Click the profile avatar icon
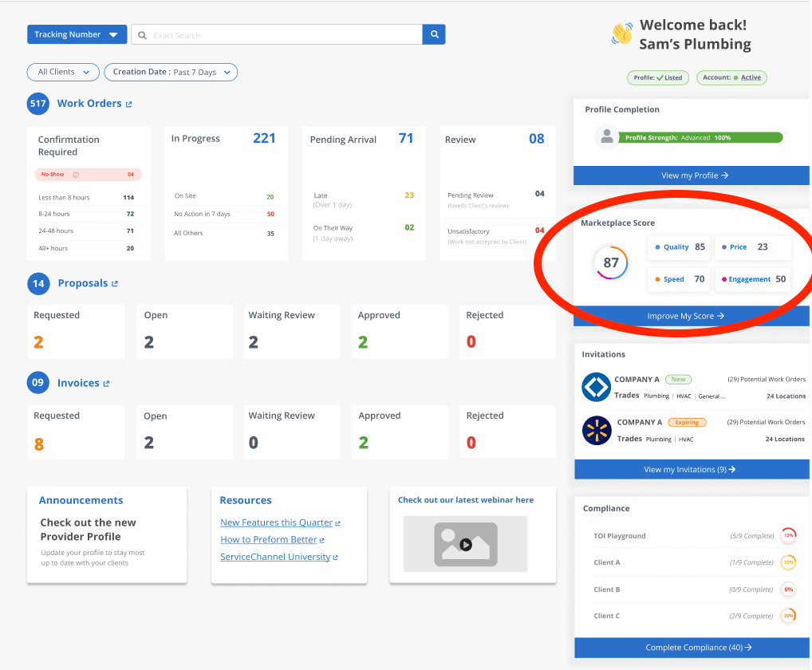812x670 pixels. 607,137
